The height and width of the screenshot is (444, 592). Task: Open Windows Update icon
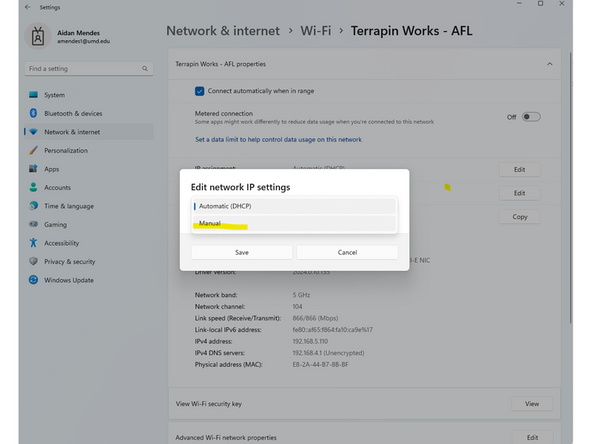(x=33, y=280)
